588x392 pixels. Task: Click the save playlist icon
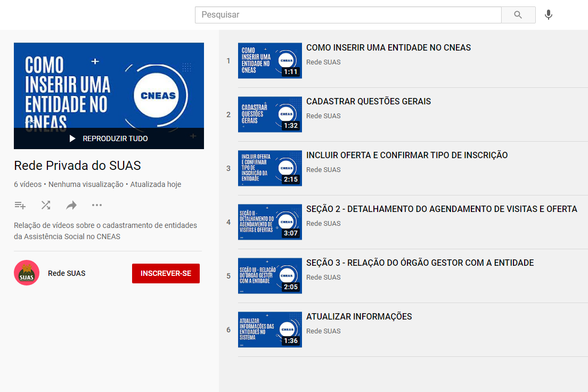[x=20, y=205]
